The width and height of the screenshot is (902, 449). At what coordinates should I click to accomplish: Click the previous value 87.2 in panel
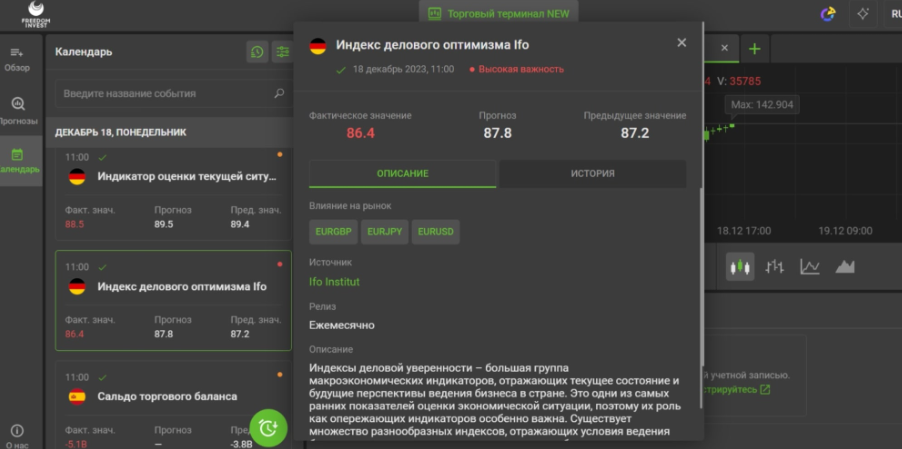click(x=635, y=133)
